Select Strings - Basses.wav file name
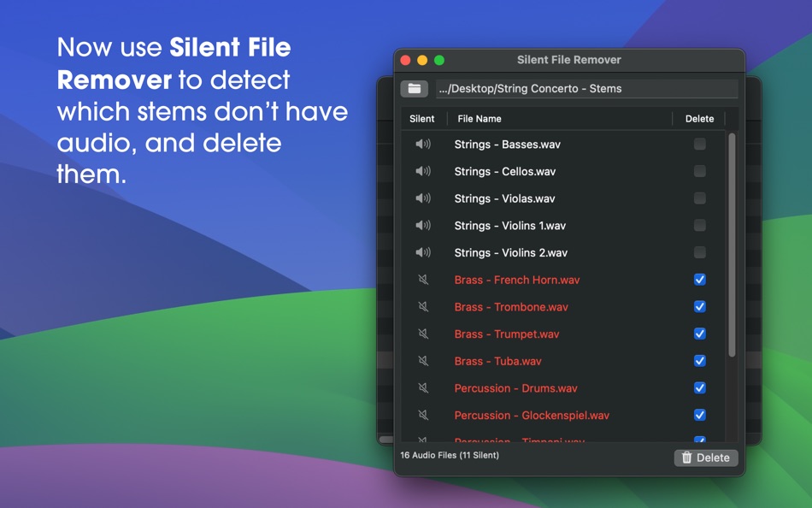Screen dimensions: 812x508 point(507,145)
